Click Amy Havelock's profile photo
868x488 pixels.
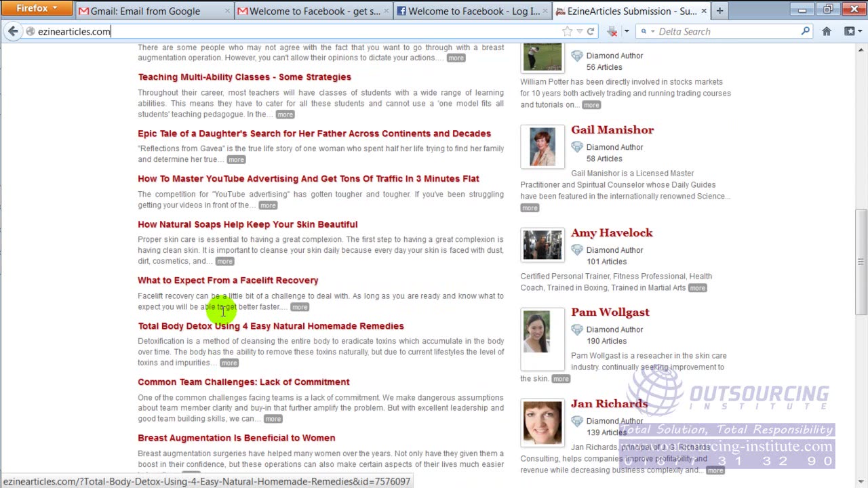coord(542,245)
